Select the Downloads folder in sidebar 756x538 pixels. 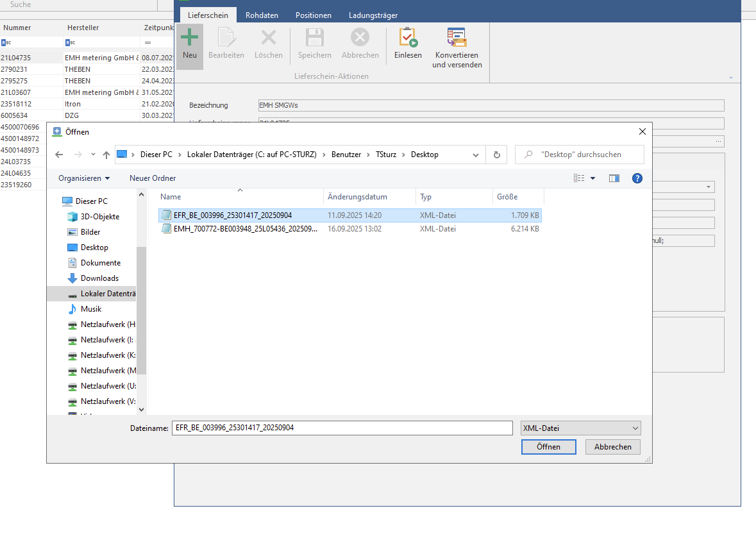99,278
